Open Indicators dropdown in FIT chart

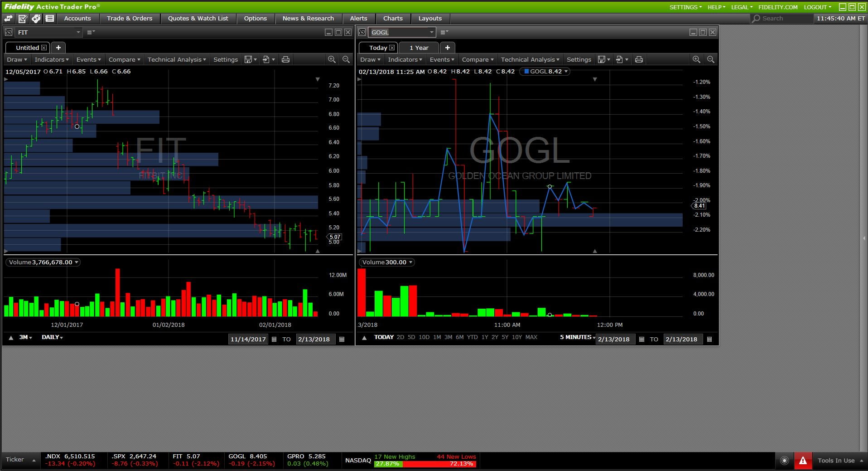pos(52,59)
